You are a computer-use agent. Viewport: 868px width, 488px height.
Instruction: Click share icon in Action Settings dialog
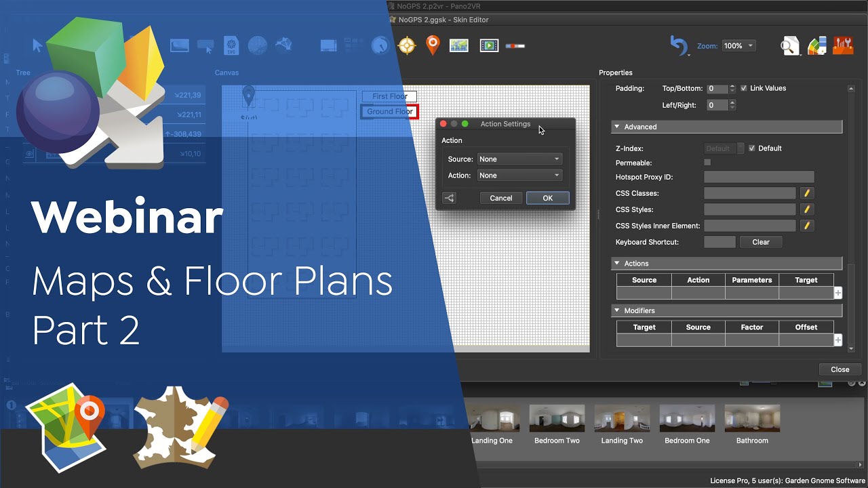[x=449, y=198]
